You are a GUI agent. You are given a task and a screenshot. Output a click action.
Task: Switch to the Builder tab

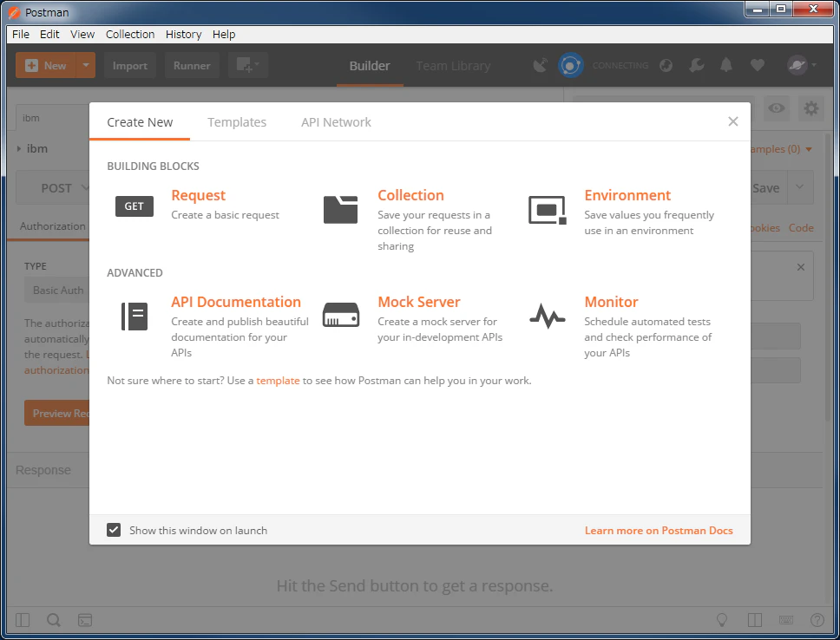tap(370, 66)
